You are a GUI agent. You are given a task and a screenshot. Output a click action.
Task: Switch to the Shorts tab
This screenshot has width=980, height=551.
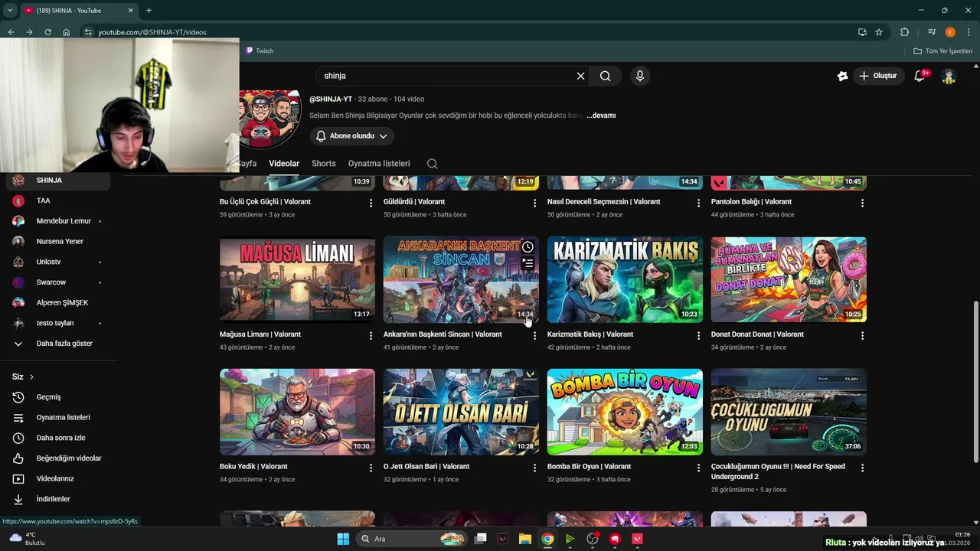[324, 164]
